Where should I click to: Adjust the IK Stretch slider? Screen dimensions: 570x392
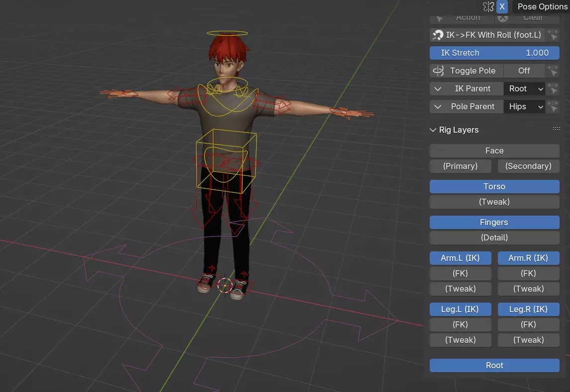click(494, 53)
